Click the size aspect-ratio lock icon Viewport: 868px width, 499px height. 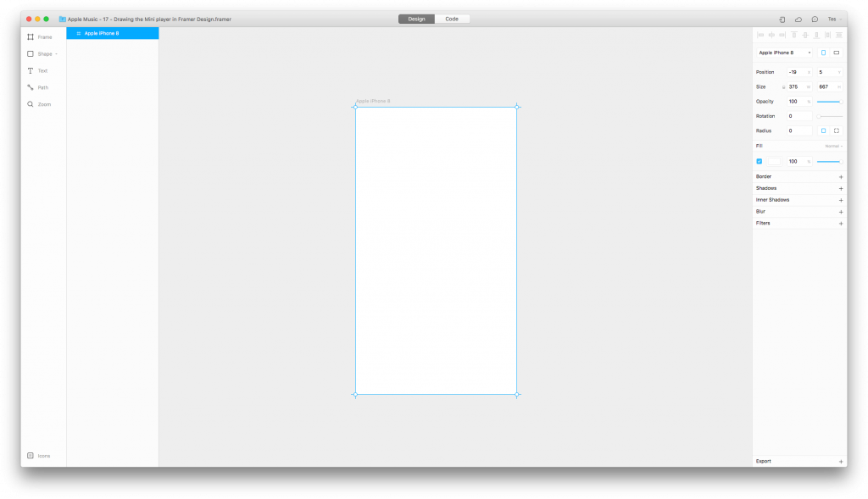tap(783, 87)
